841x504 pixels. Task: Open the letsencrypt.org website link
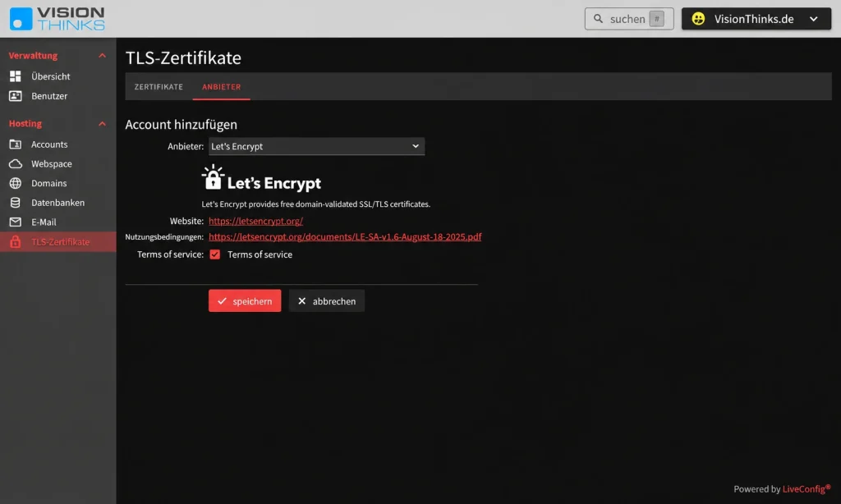click(256, 221)
